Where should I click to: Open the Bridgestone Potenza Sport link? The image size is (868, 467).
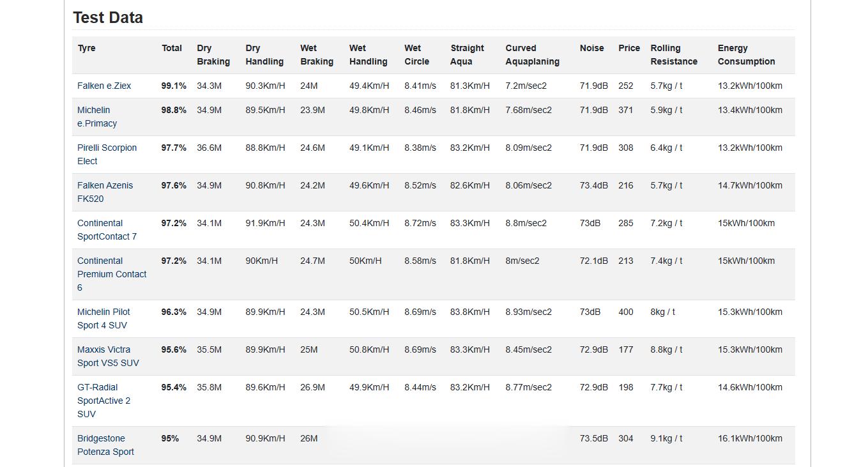(105, 445)
